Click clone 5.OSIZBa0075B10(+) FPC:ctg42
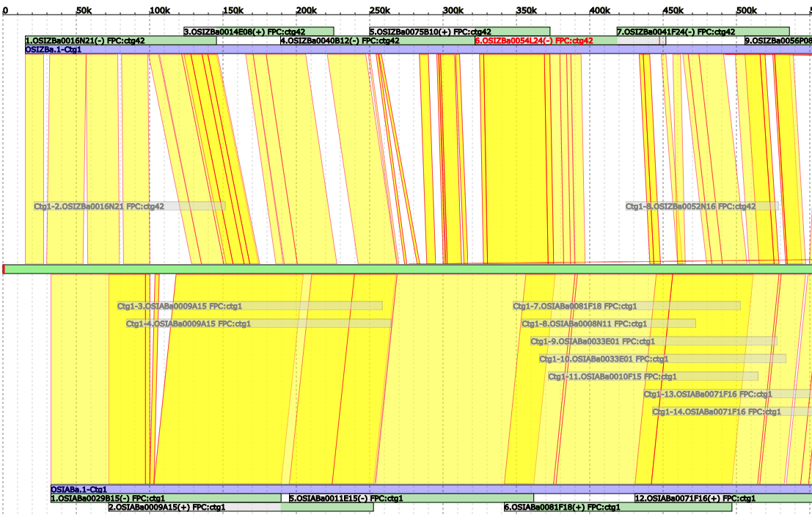This screenshot has width=812, height=520. pos(430,32)
